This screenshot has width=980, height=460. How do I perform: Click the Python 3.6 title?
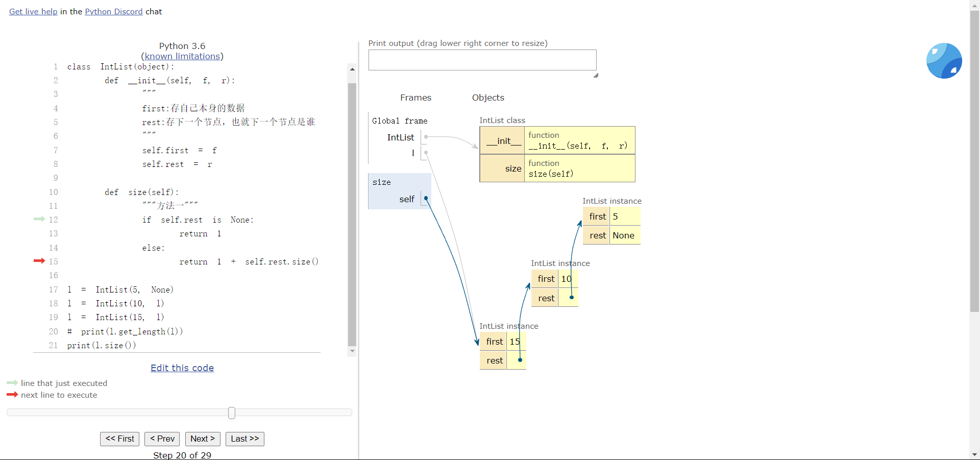(182, 46)
